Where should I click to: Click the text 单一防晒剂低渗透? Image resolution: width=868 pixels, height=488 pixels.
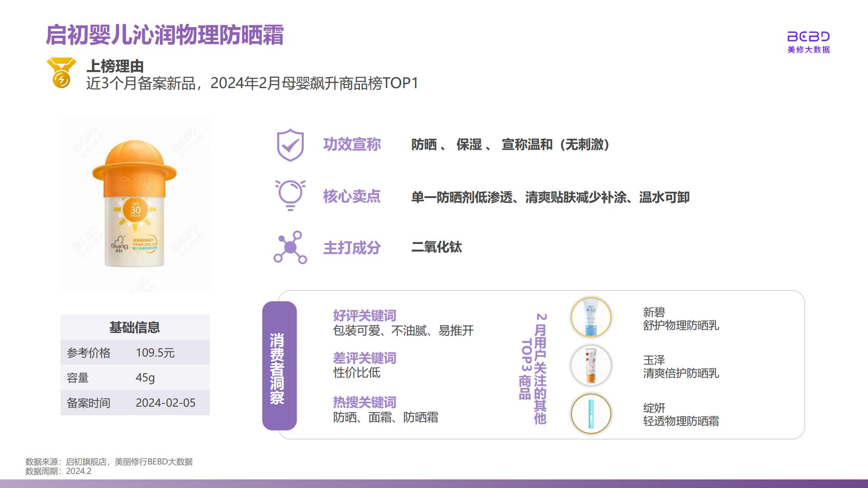pyautogui.click(x=462, y=197)
